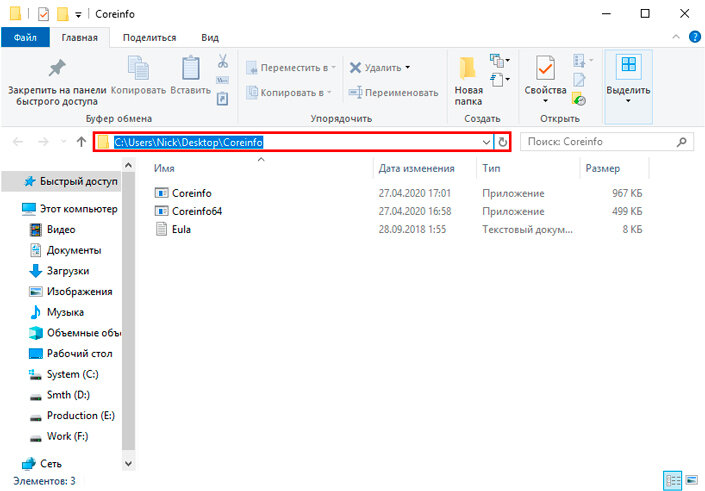
Task: Click the edit file icon
Action: (579, 80)
